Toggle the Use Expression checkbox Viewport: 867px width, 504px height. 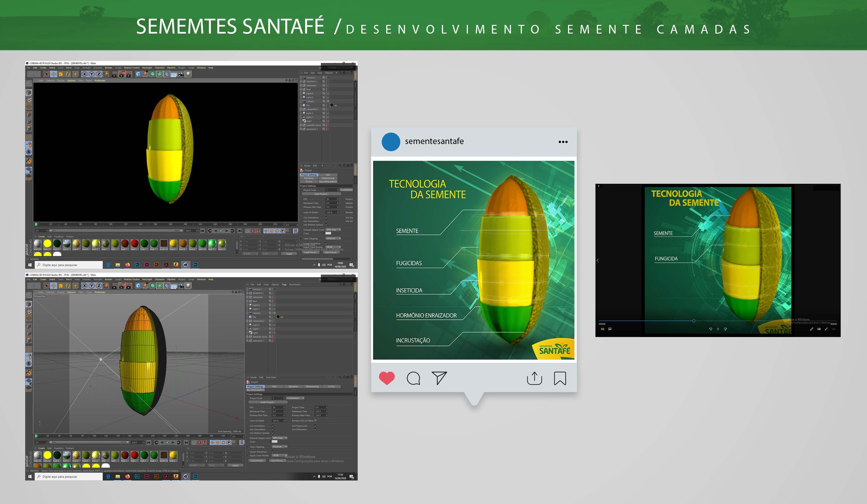click(x=315, y=426)
